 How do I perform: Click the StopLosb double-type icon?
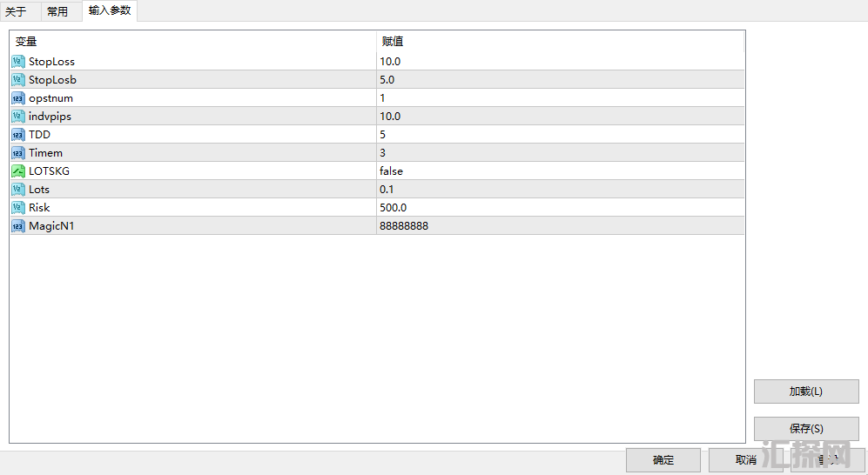coord(18,80)
